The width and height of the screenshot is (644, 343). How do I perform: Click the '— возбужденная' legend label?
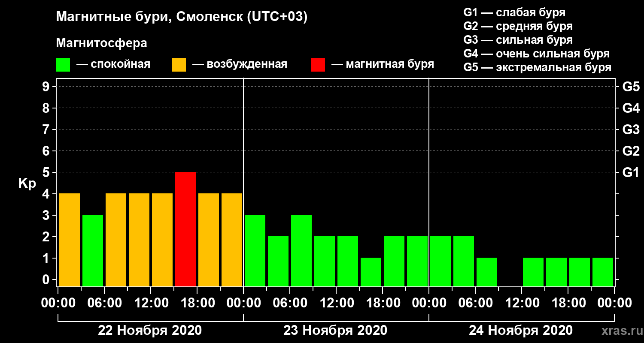[x=240, y=64]
